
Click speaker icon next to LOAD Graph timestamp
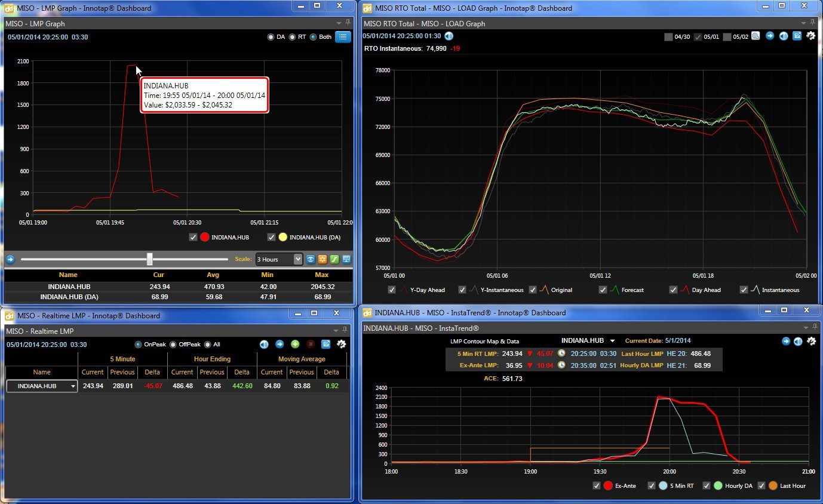click(x=449, y=36)
